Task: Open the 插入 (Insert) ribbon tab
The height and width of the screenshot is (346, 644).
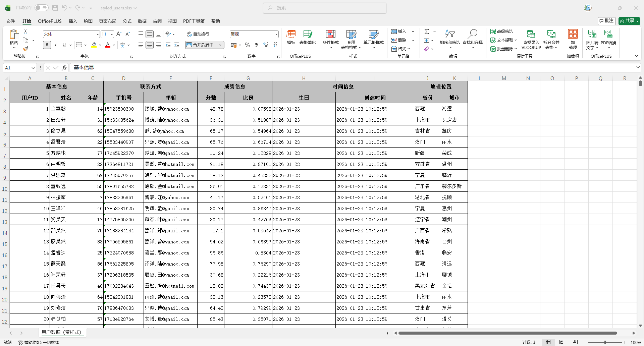Action: click(73, 21)
